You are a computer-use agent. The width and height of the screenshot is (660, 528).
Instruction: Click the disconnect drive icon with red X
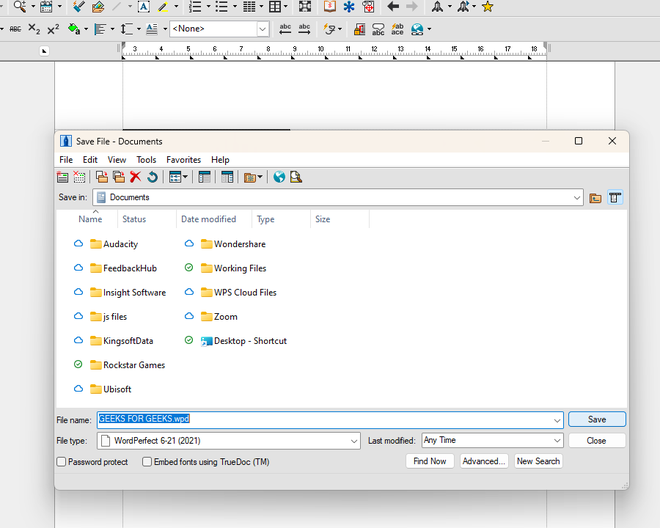[x=79, y=177]
